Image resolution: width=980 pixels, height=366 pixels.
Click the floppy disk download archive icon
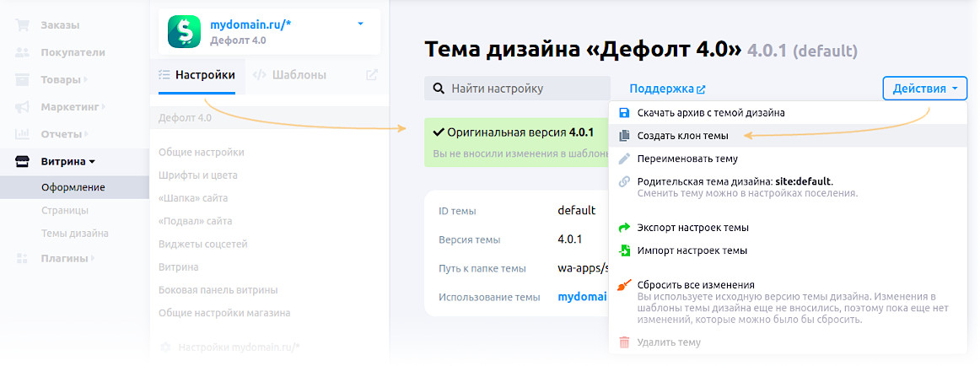[624, 112]
